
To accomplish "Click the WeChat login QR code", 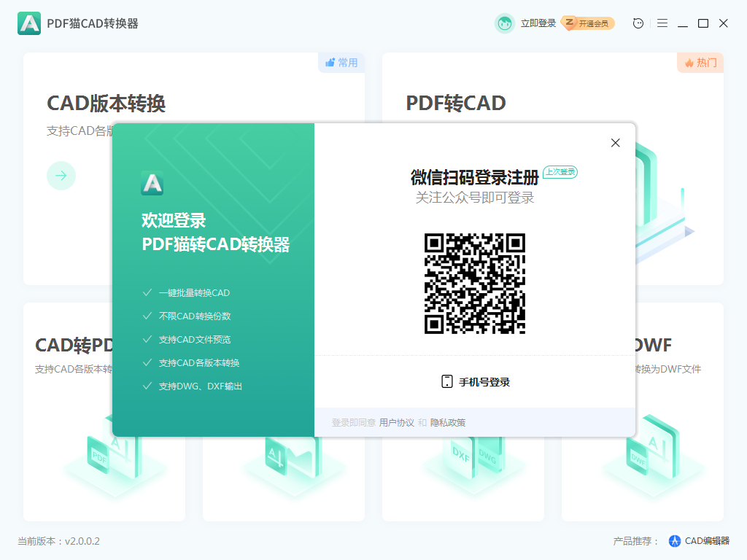I will tap(474, 284).
